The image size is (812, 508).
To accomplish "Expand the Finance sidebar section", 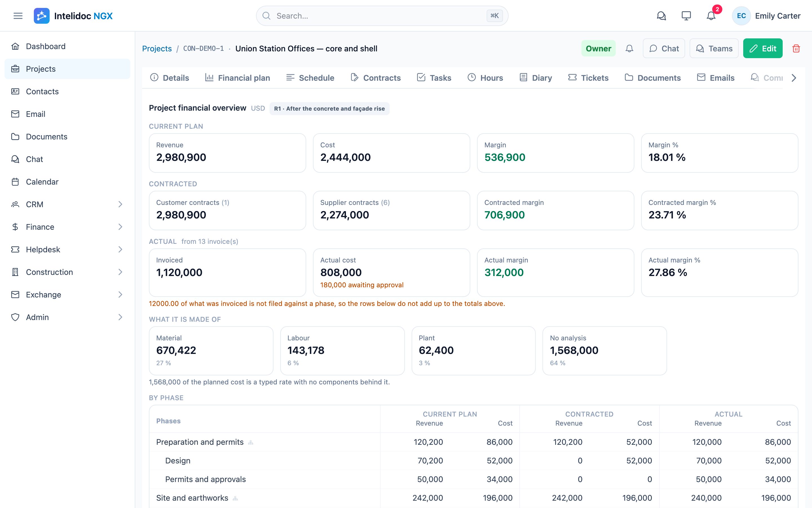I will 67,227.
